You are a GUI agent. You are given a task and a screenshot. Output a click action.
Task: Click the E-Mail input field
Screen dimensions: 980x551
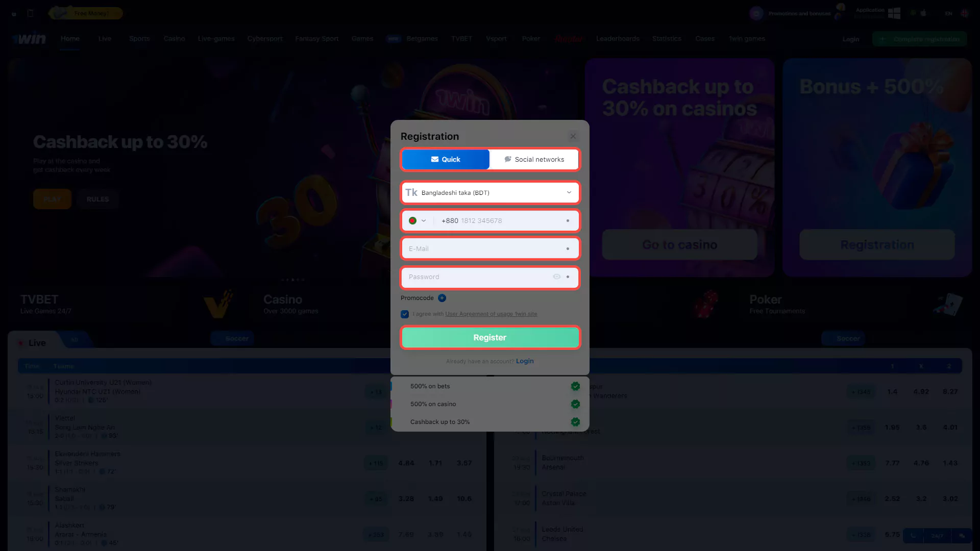pos(489,248)
